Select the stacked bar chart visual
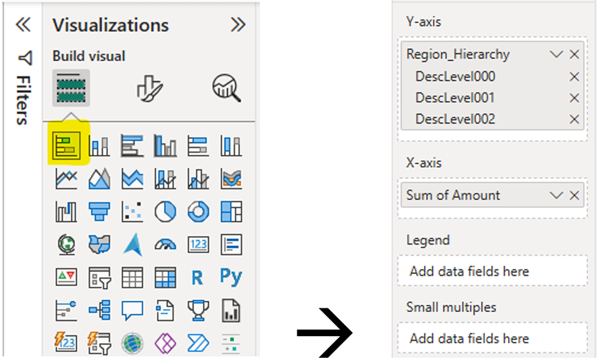Screen dimensions: 597x364 tap(67, 145)
